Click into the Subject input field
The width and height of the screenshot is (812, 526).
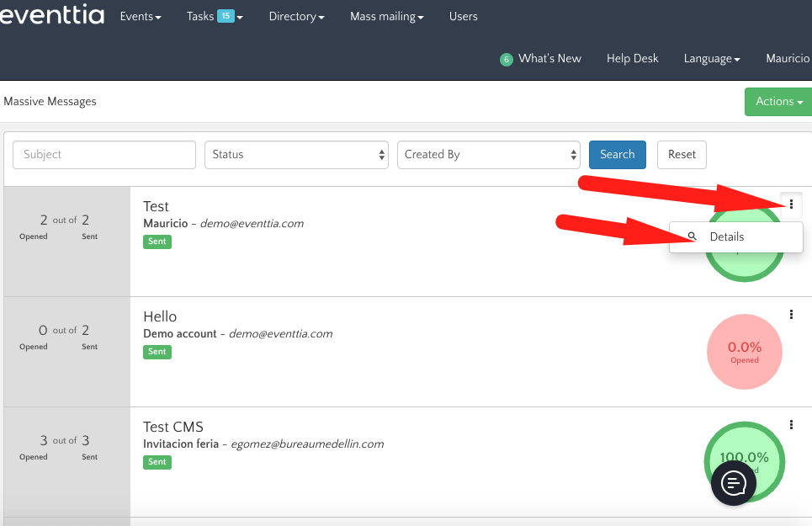click(x=104, y=155)
